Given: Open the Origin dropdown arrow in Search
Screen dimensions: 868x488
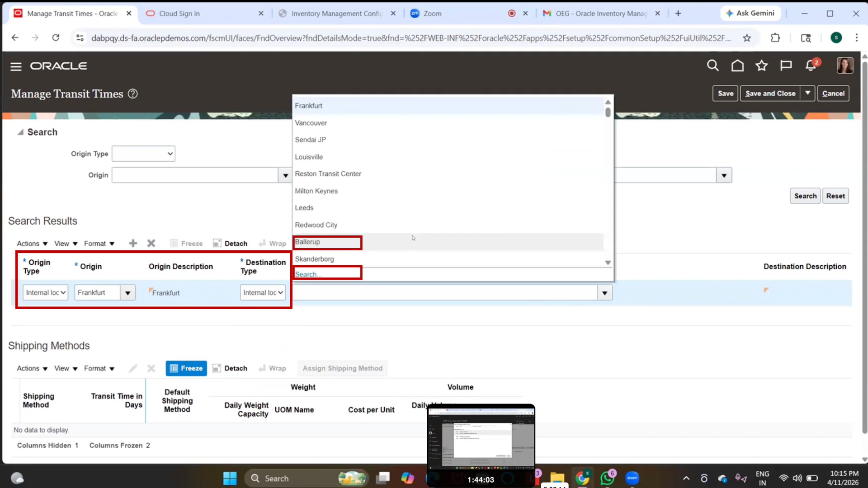Looking at the screenshot, I should click(x=285, y=175).
